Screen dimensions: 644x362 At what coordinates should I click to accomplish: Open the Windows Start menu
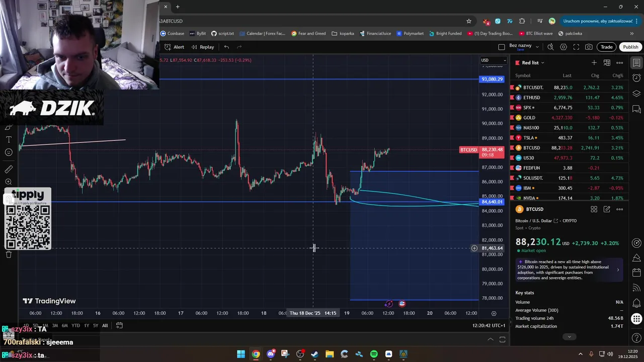(x=241, y=354)
